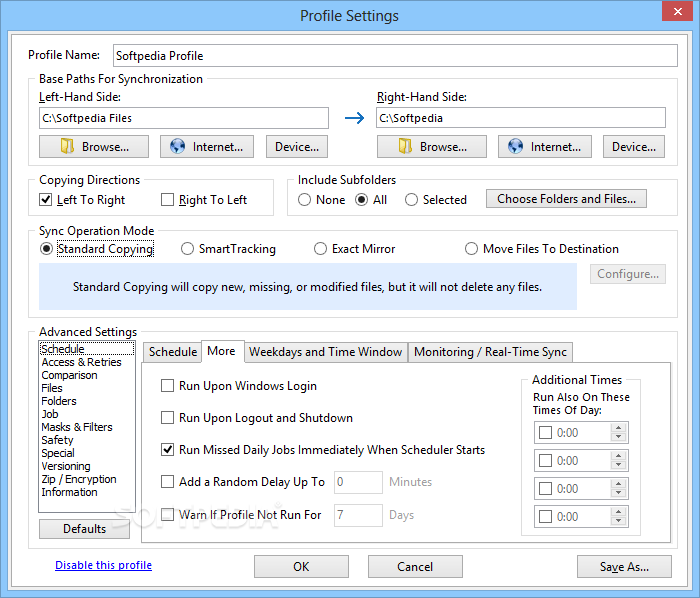Click the left-hand Internet globe icon

point(177,146)
